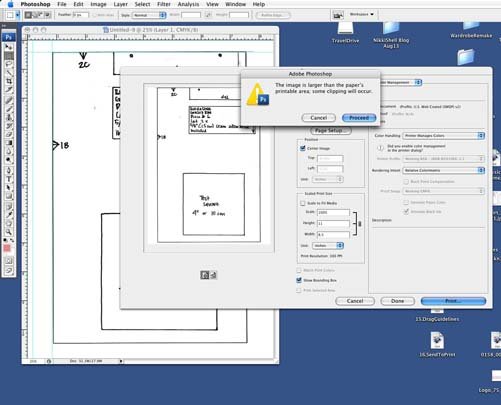Screen dimensions: 501x405
Task: Click New selection mode icon
Action: click(x=29, y=15)
